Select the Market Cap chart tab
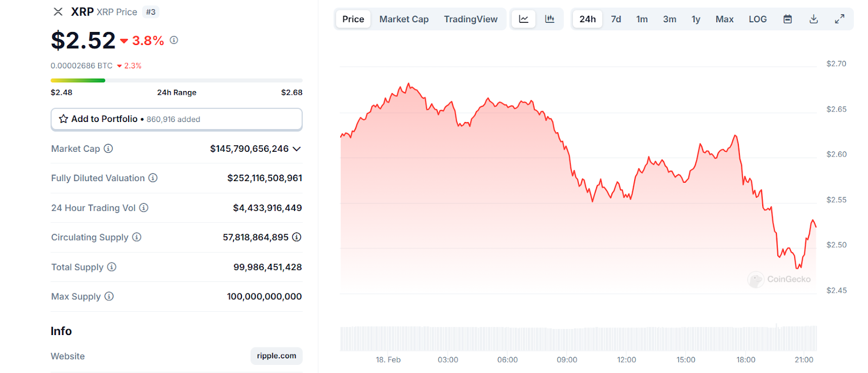The height and width of the screenshot is (373, 868). [x=404, y=19]
